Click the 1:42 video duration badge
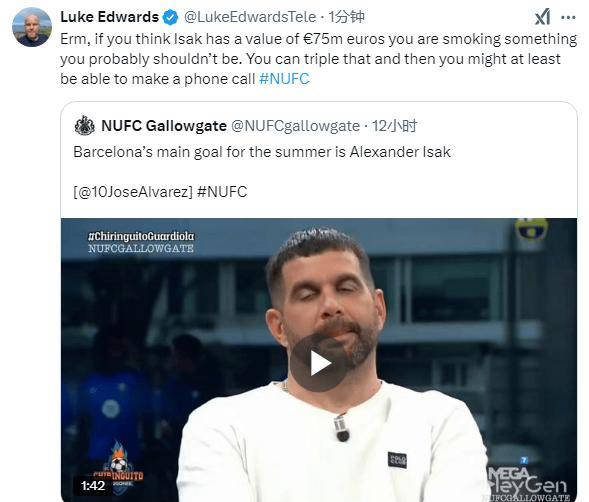This screenshot has height=502, width=589. coord(93,486)
